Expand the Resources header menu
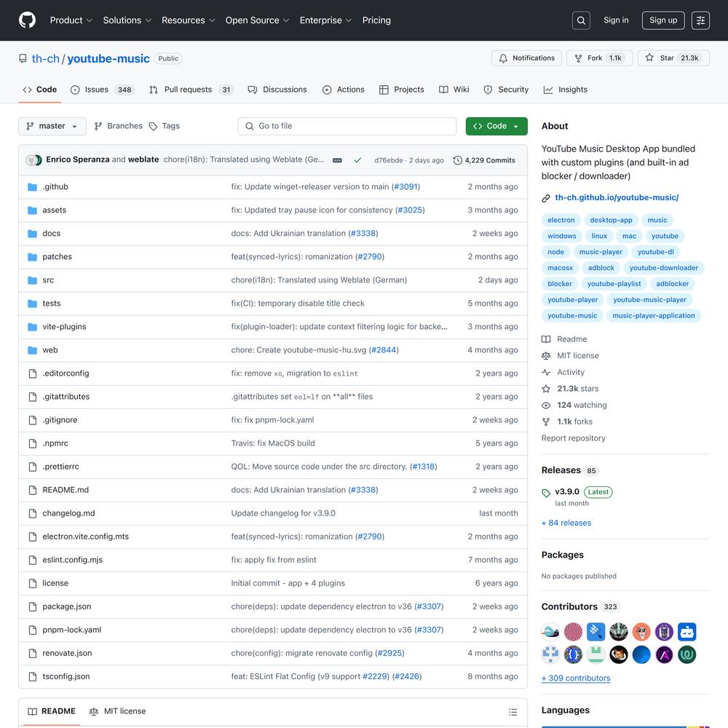The width and height of the screenshot is (728, 728). click(188, 20)
